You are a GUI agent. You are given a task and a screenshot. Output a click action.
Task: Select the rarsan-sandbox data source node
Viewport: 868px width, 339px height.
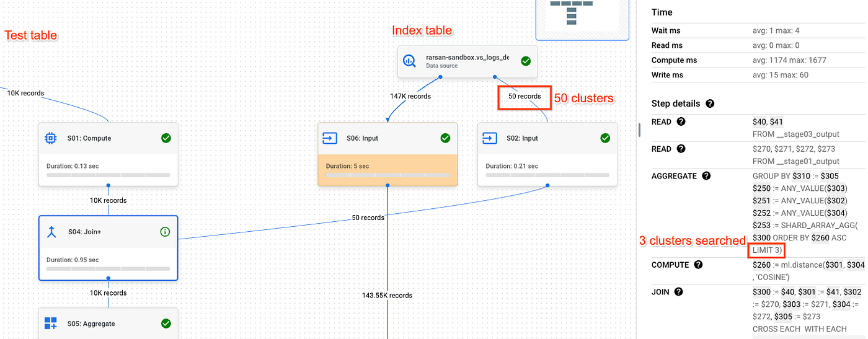(467, 61)
